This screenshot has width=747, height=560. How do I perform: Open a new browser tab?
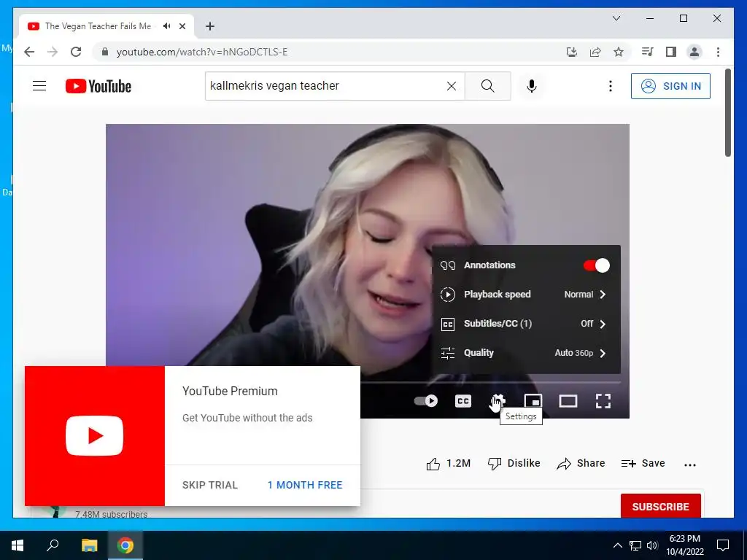point(209,26)
